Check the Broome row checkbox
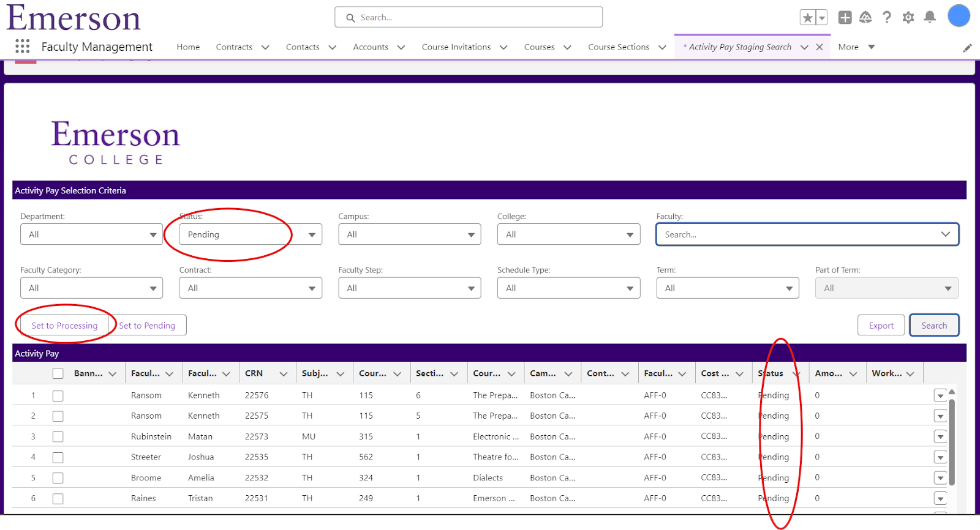 58,478
